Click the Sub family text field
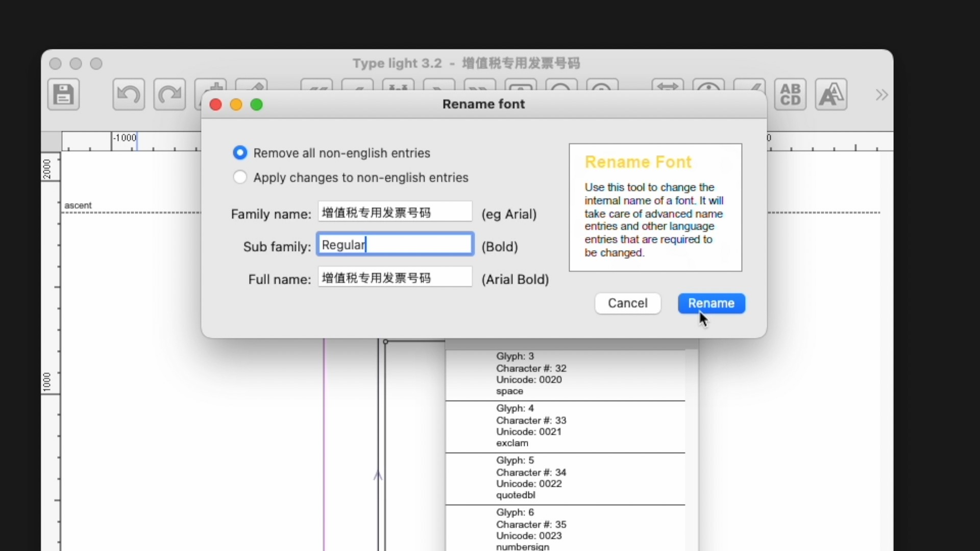980x551 pixels. click(x=395, y=244)
